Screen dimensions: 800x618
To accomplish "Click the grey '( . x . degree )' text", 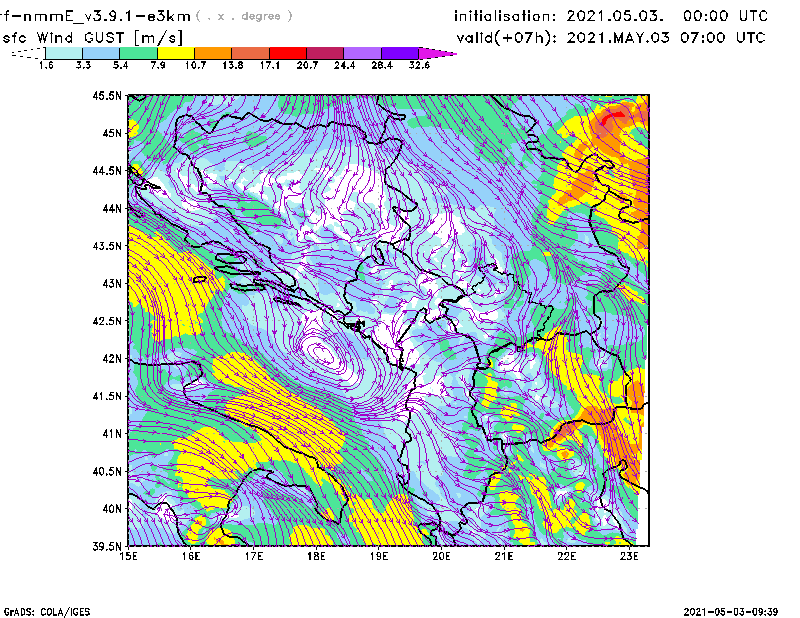I will (244, 16).
